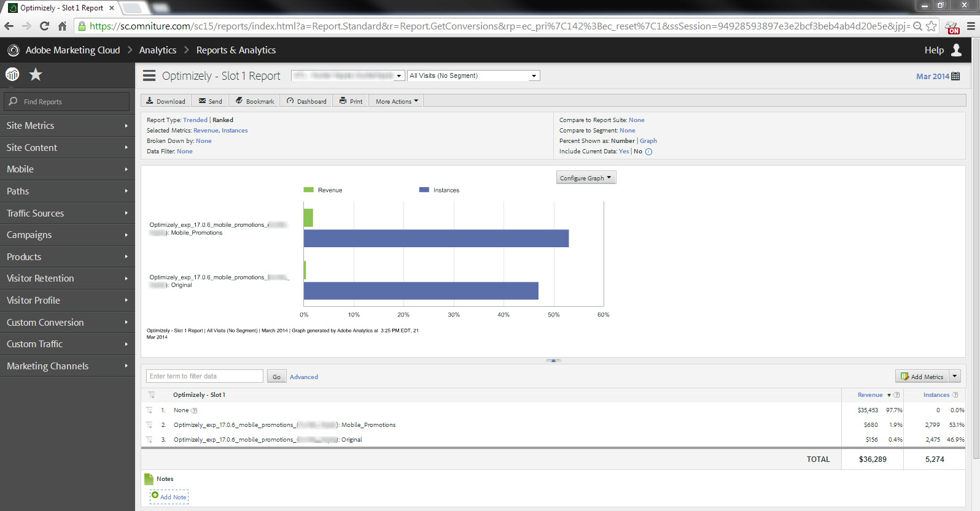Click the user profile icon
Image resolution: width=980 pixels, height=511 pixels.
tap(957, 50)
